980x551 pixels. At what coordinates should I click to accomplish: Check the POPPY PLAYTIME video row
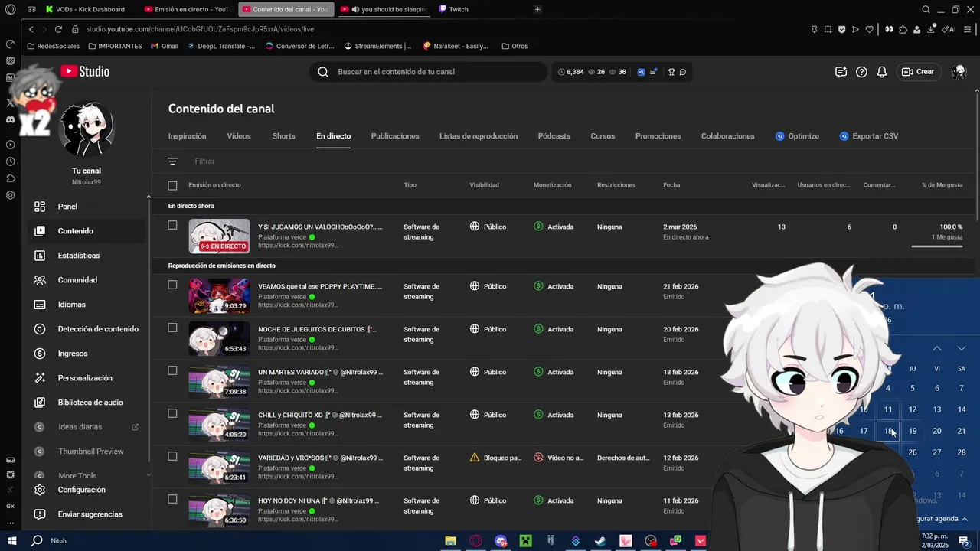(x=172, y=285)
